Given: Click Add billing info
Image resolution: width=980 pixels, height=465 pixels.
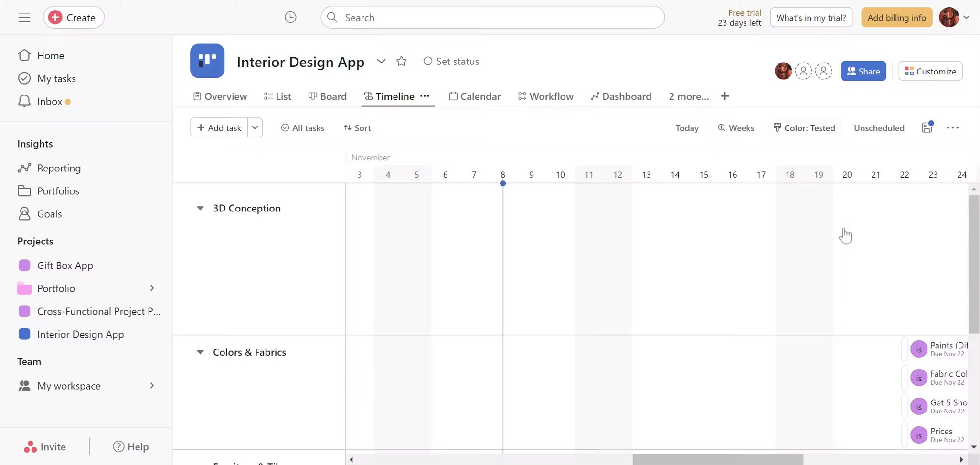Looking at the screenshot, I should coord(896,18).
